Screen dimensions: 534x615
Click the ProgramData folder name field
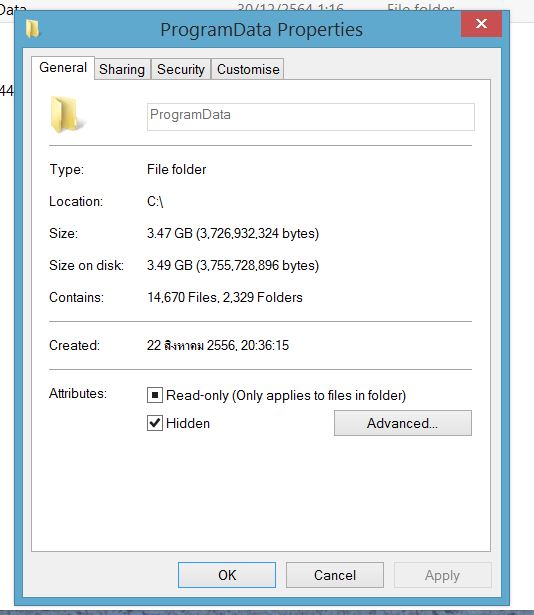pos(310,116)
